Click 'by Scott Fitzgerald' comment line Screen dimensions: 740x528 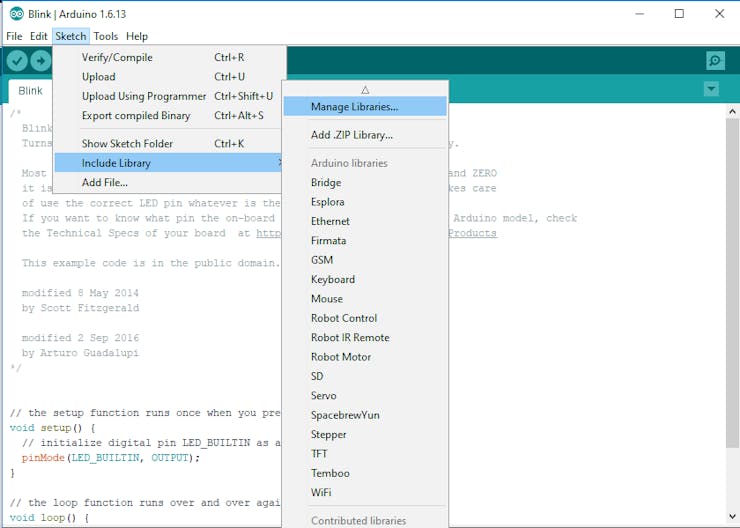80,308
